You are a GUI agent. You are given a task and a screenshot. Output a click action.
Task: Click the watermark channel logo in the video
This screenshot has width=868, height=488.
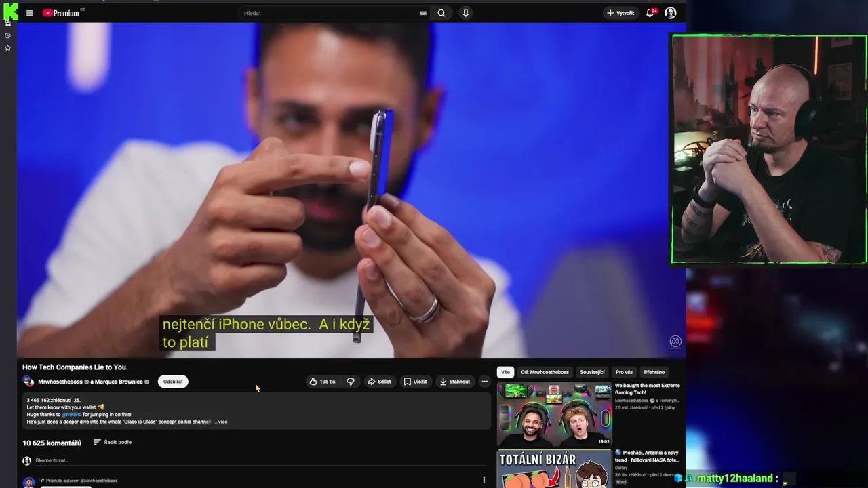click(x=675, y=342)
